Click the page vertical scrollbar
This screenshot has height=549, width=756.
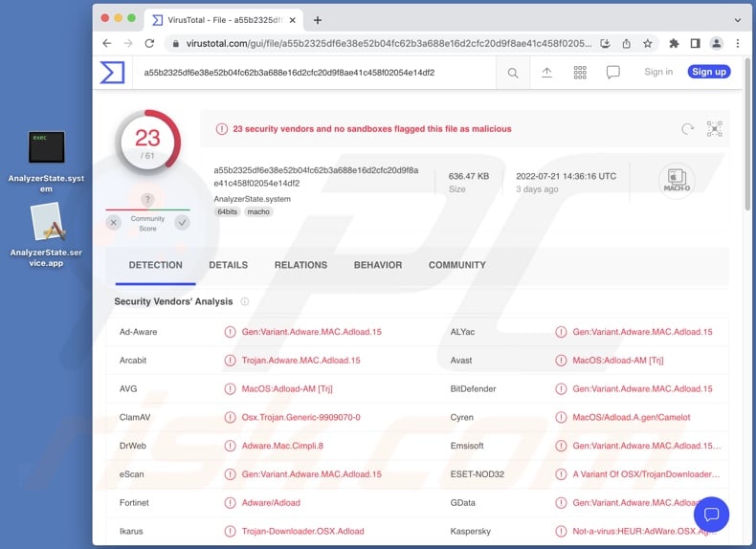pyautogui.click(x=747, y=135)
